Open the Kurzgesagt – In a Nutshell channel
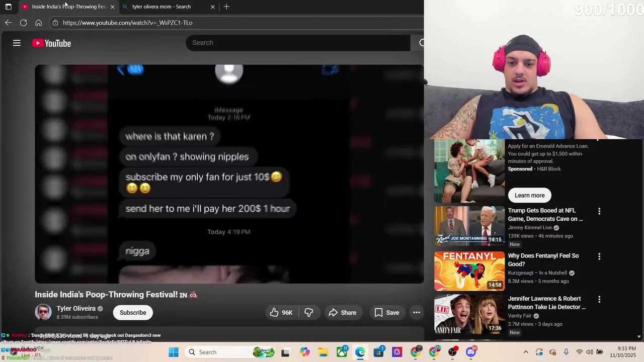Viewport: 644px width, 362px height. (x=537, y=273)
